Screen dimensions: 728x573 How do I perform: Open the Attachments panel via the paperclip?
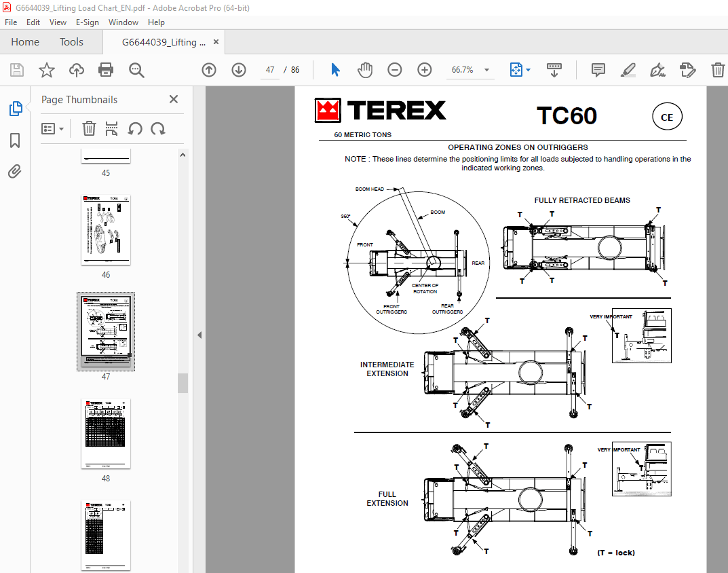pos(15,171)
